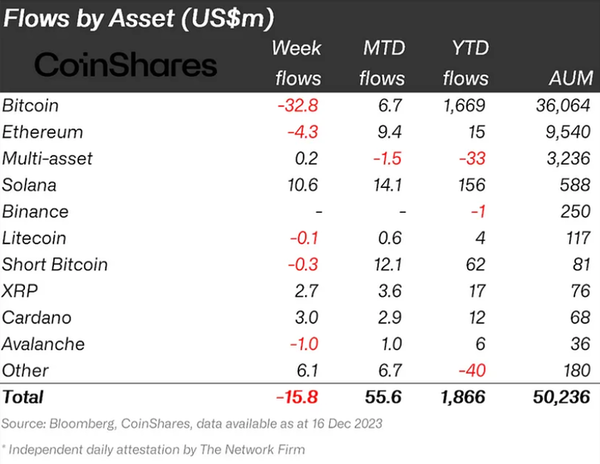Select the Avalanche row label

43,344
